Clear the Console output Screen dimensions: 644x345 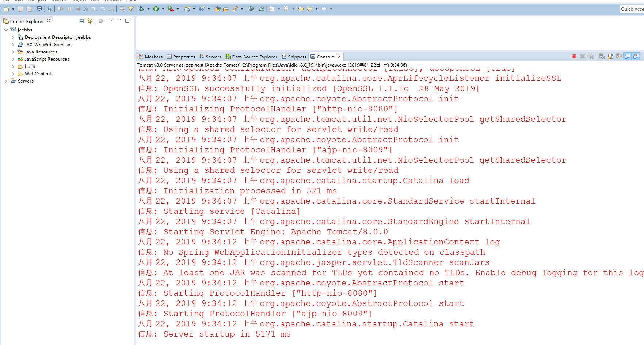(602, 56)
